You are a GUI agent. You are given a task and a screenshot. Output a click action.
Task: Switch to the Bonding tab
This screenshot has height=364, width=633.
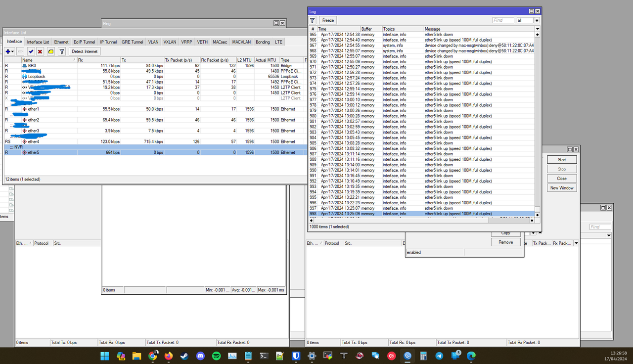pyautogui.click(x=263, y=42)
